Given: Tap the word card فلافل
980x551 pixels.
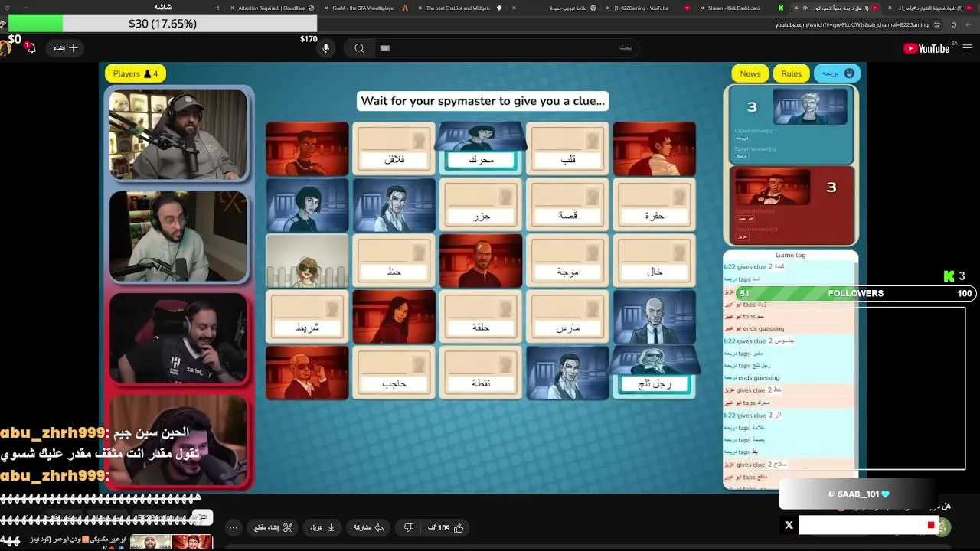Looking at the screenshot, I should pos(394,149).
